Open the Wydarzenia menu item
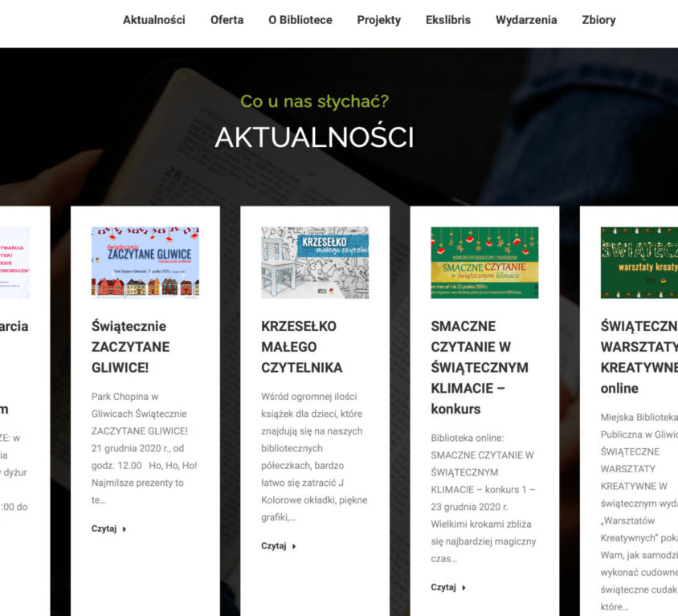Image resolution: width=678 pixels, height=616 pixels. 526,20
